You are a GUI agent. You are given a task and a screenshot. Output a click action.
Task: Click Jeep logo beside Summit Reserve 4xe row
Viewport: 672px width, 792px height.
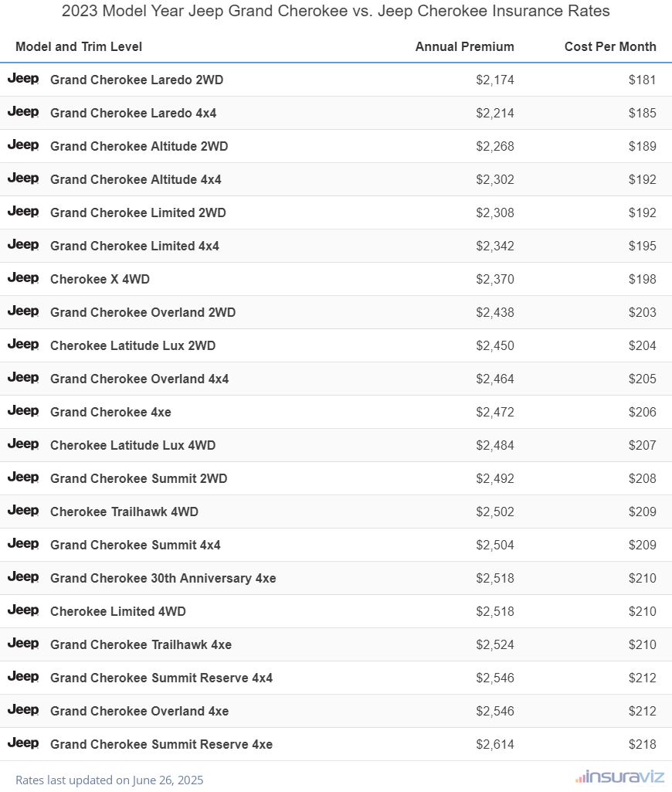coord(23,743)
